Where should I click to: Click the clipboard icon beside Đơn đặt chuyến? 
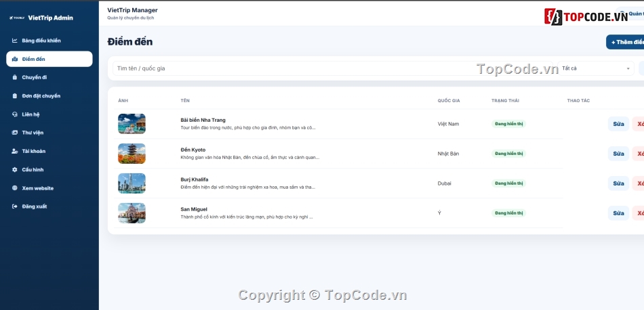[x=15, y=96]
